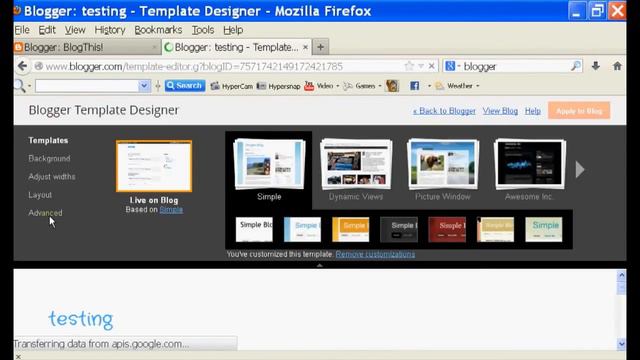Click the preview scrollbar down arrow
Image resolution: width=640 pixels, height=360 pixels.
click(x=621, y=344)
